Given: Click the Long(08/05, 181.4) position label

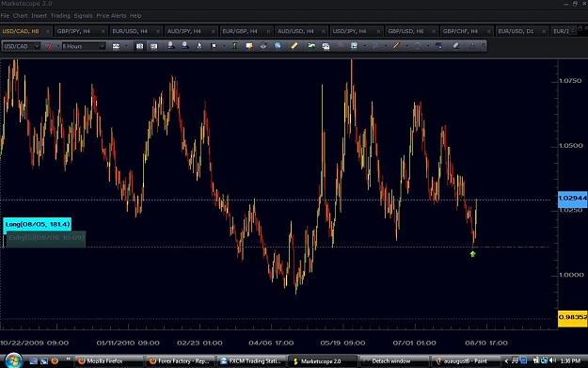Looking at the screenshot, I should 38,224.
